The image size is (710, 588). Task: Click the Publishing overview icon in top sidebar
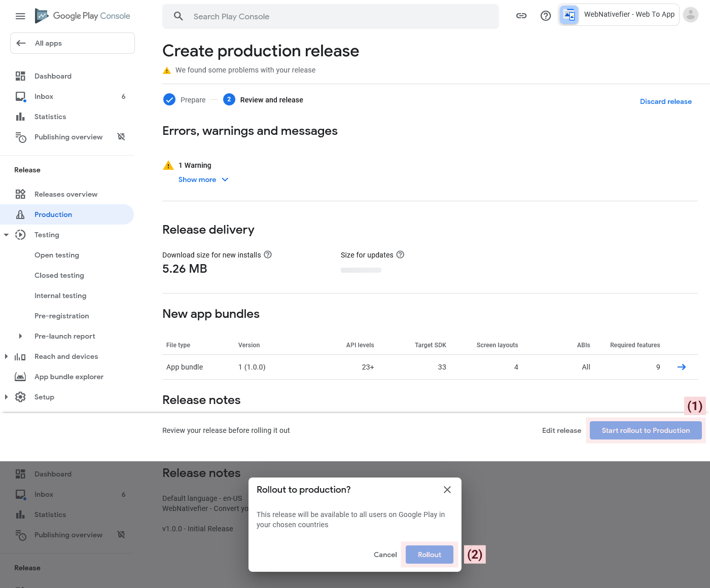(x=20, y=137)
